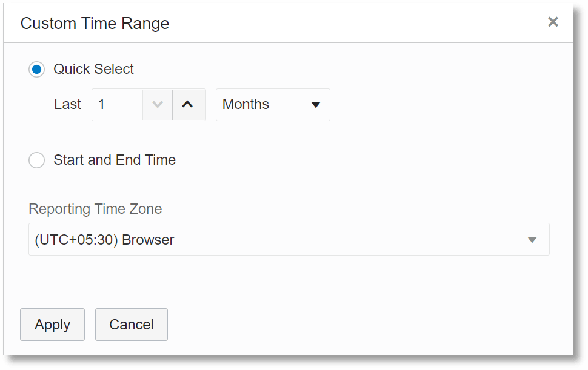Open the (UTC+05:30) Browser time zone dropdown
Screen dimensions: 588x370
click(x=289, y=239)
